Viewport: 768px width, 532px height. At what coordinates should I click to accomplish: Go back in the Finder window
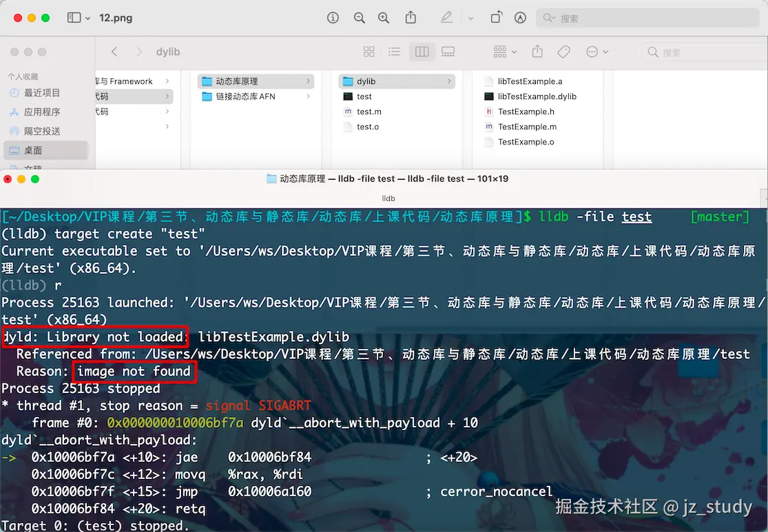pyautogui.click(x=114, y=52)
